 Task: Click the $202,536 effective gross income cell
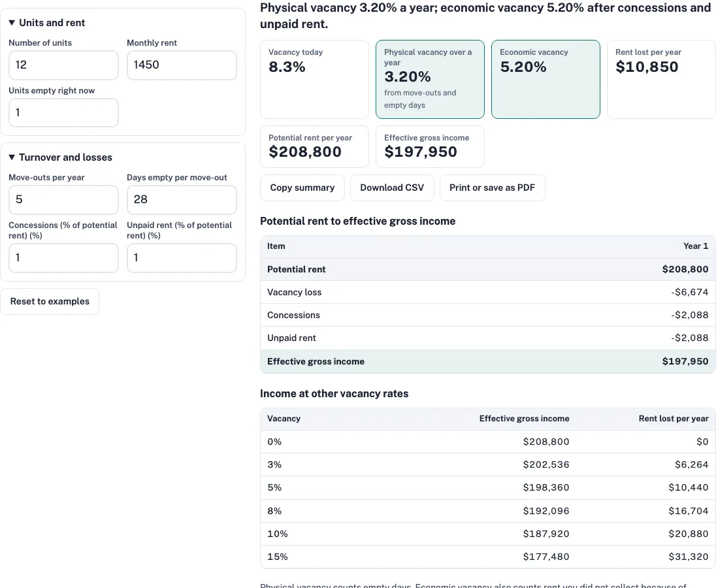(546, 465)
